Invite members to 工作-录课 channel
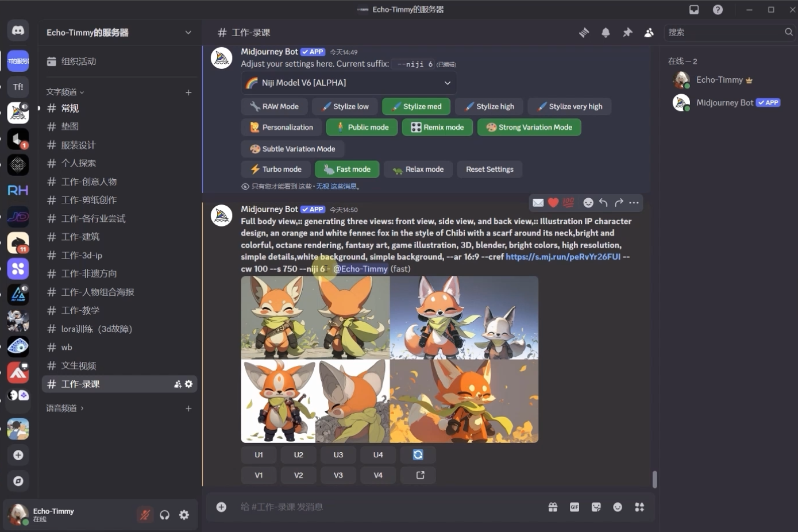This screenshot has height=532, width=798. click(178, 384)
